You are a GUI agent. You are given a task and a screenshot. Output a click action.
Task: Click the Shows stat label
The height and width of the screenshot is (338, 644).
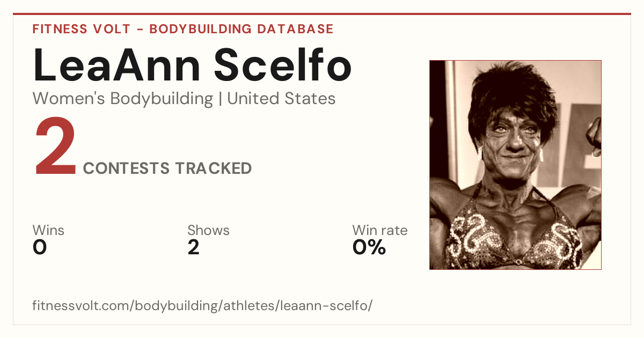pyautogui.click(x=208, y=231)
